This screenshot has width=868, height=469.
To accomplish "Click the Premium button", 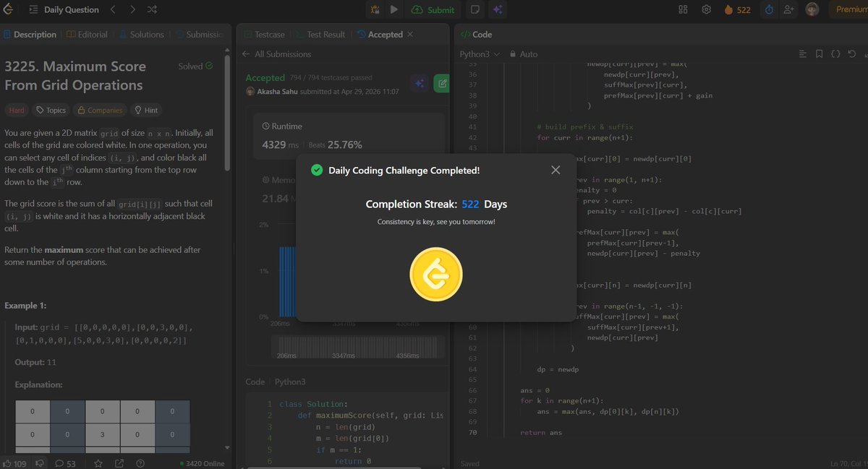I will [849, 9].
